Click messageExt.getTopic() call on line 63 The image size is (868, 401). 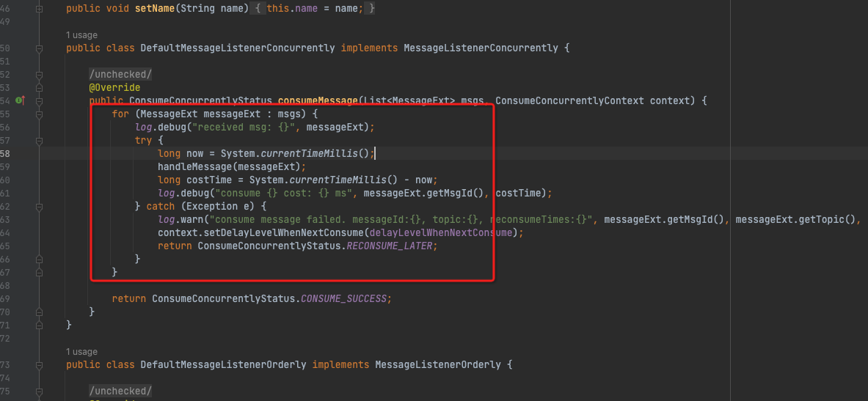click(796, 220)
